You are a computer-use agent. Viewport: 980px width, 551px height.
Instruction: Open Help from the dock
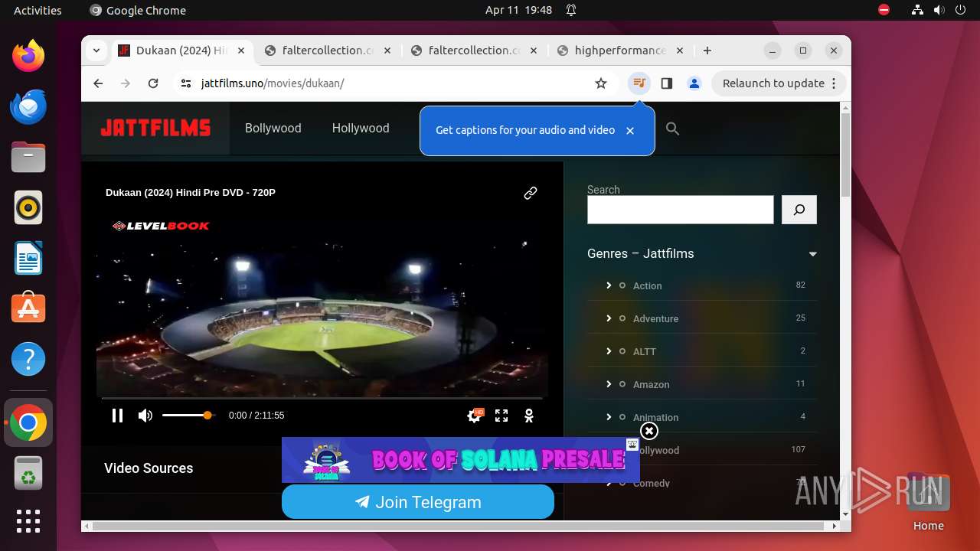tap(28, 359)
